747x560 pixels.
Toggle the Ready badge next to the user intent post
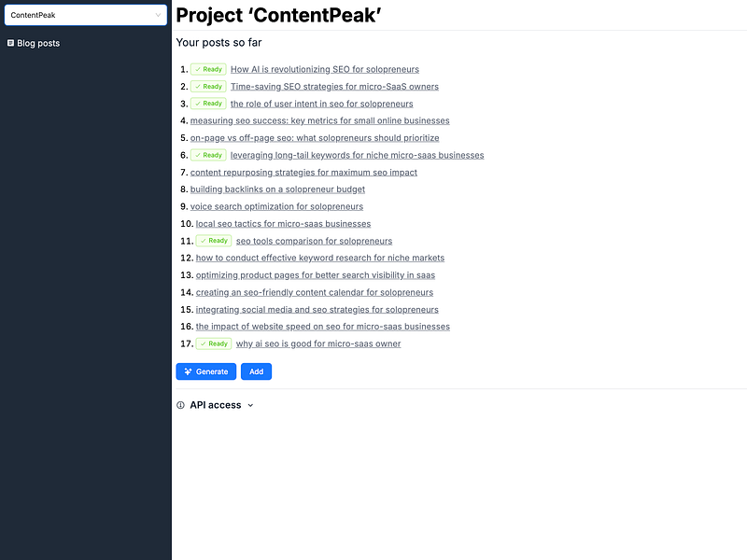pyautogui.click(x=207, y=103)
